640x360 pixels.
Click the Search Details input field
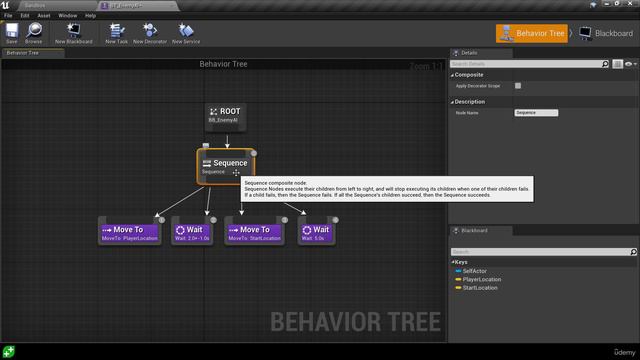tap(526, 64)
